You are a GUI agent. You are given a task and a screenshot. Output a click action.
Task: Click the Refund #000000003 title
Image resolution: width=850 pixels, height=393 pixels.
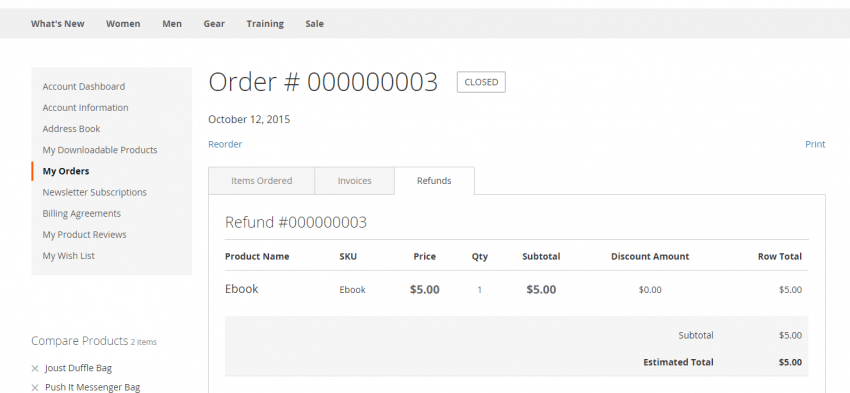[x=296, y=222]
